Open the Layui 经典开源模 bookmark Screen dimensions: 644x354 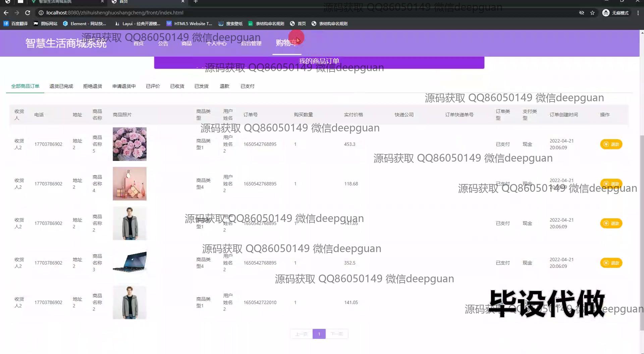[x=138, y=23]
